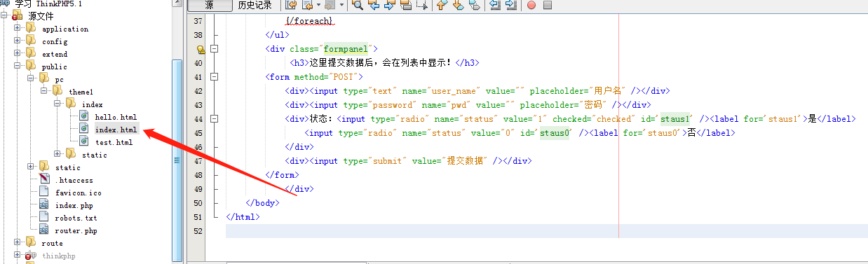Jump to the last edit location
The image size is (868, 264).
pos(291,4)
